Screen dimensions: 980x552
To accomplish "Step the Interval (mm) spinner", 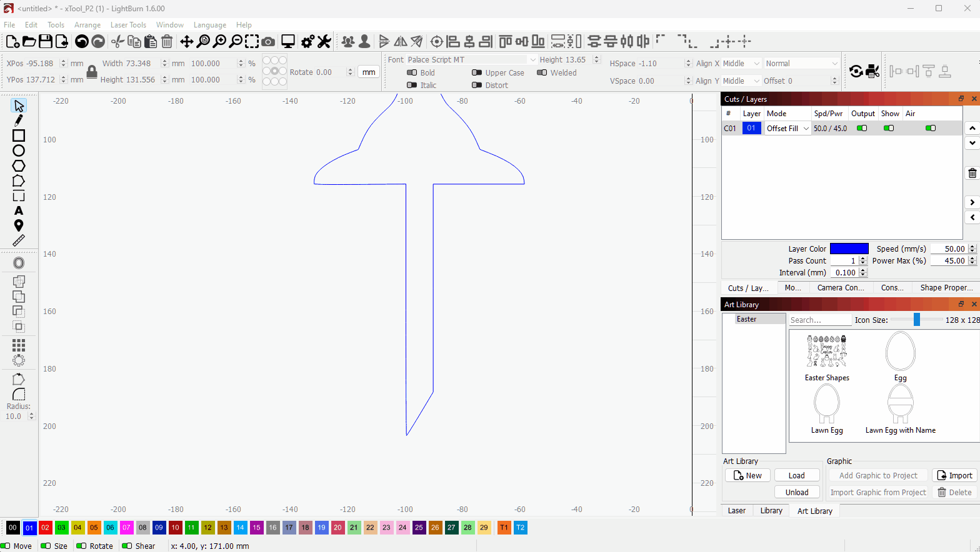I will tap(862, 273).
